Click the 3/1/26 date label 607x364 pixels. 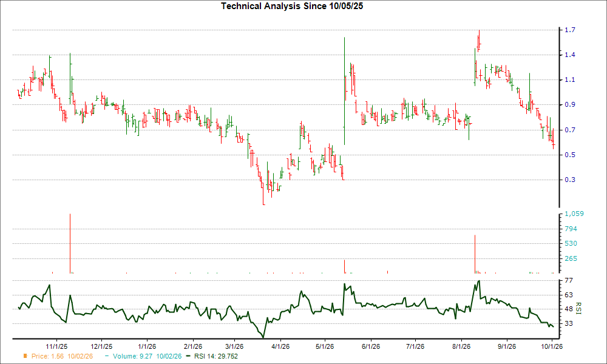tap(234, 346)
